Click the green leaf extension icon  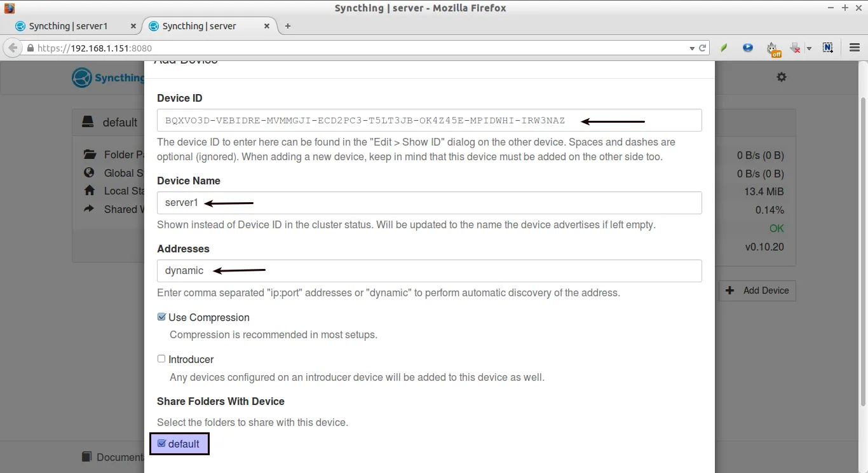point(724,48)
